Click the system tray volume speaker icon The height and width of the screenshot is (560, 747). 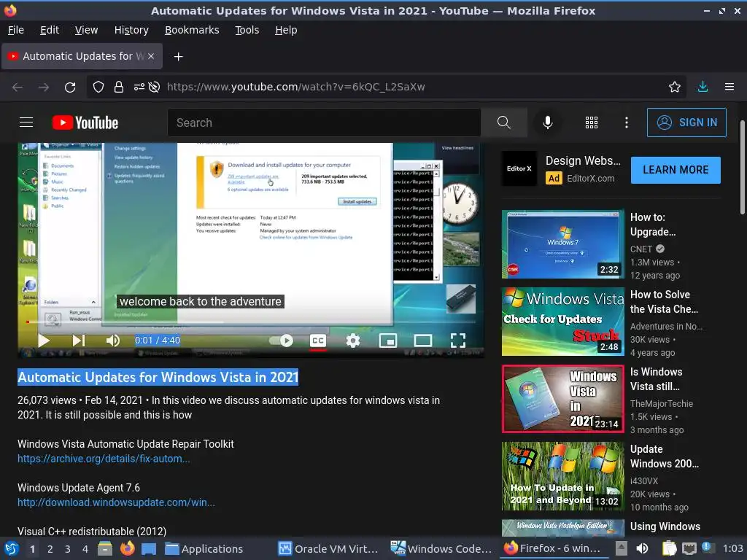(642, 548)
